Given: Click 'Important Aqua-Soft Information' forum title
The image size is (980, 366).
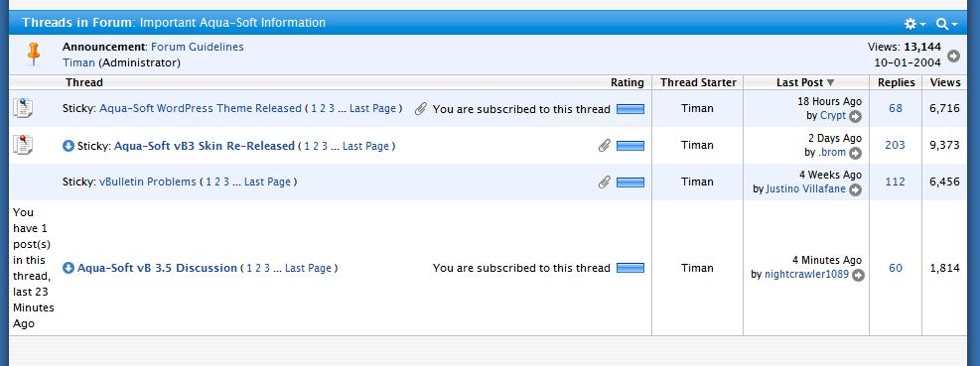Looking at the screenshot, I should coord(232,23).
